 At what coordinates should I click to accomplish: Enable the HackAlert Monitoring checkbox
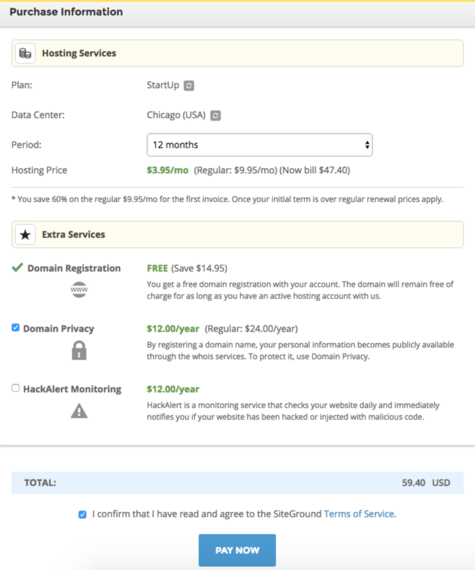15,388
